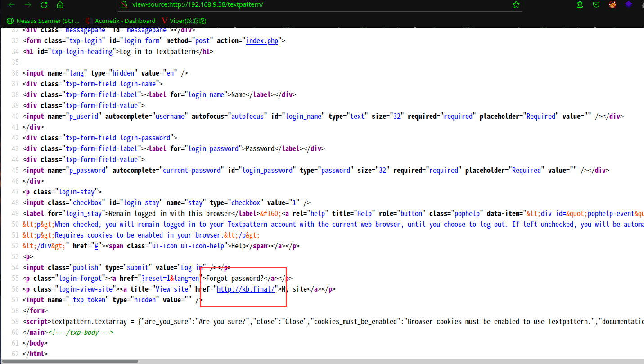Image resolution: width=644 pixels, height=364 pixels.
Task: Follow the ?reset=1&lang=en link
Action: (170, 279)
